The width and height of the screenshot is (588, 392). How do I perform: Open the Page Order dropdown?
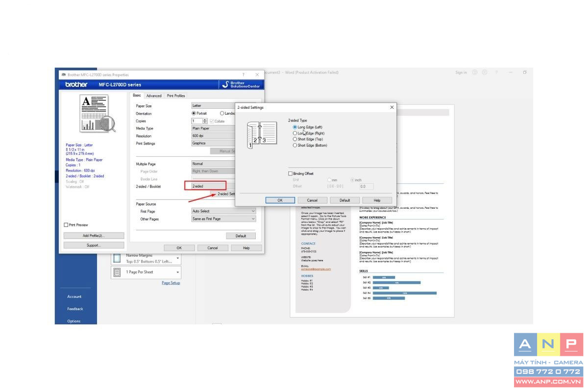click(214, 171)
